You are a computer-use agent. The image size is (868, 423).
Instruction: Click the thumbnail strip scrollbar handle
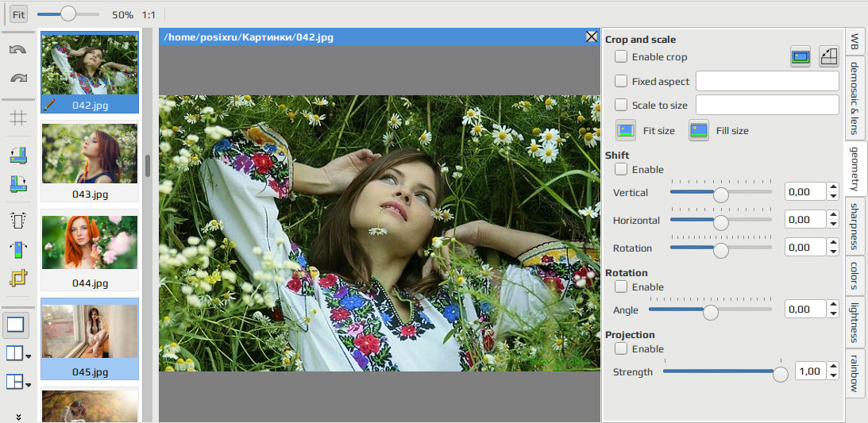[148, 165]
